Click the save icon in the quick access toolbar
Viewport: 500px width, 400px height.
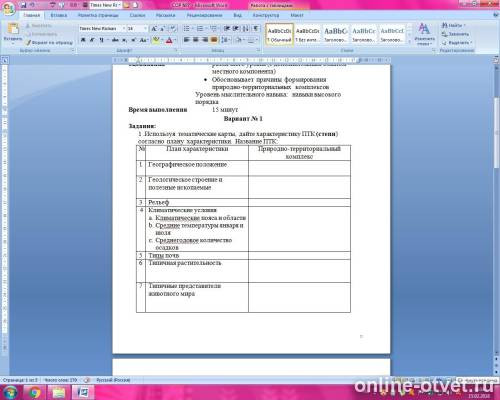click(23, 5)
